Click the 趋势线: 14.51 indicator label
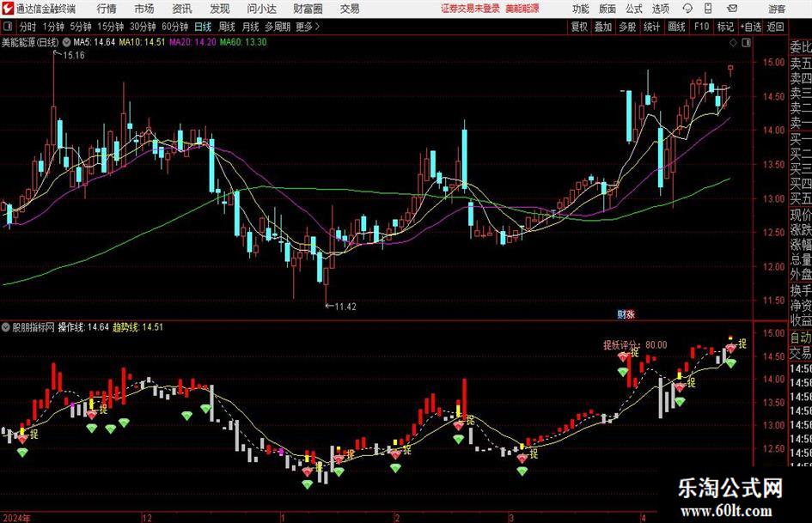The width and height of the screenshot is (812, 523). point(137,327)
